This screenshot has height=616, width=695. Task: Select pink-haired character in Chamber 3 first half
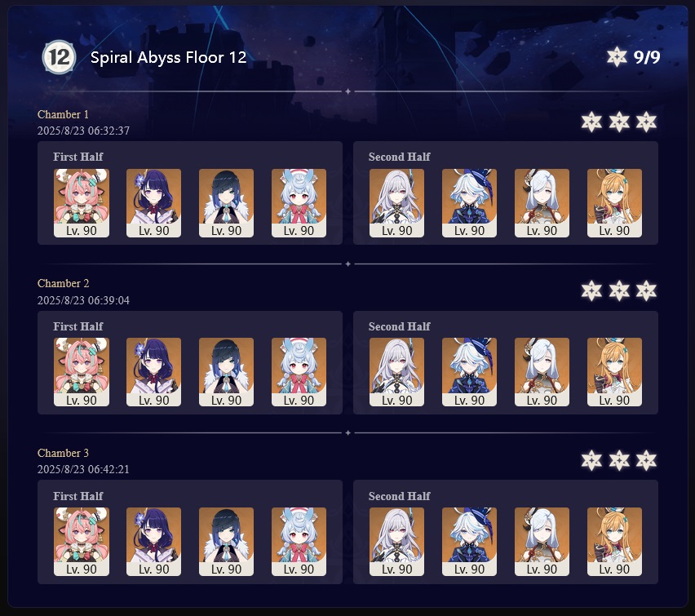82,542
